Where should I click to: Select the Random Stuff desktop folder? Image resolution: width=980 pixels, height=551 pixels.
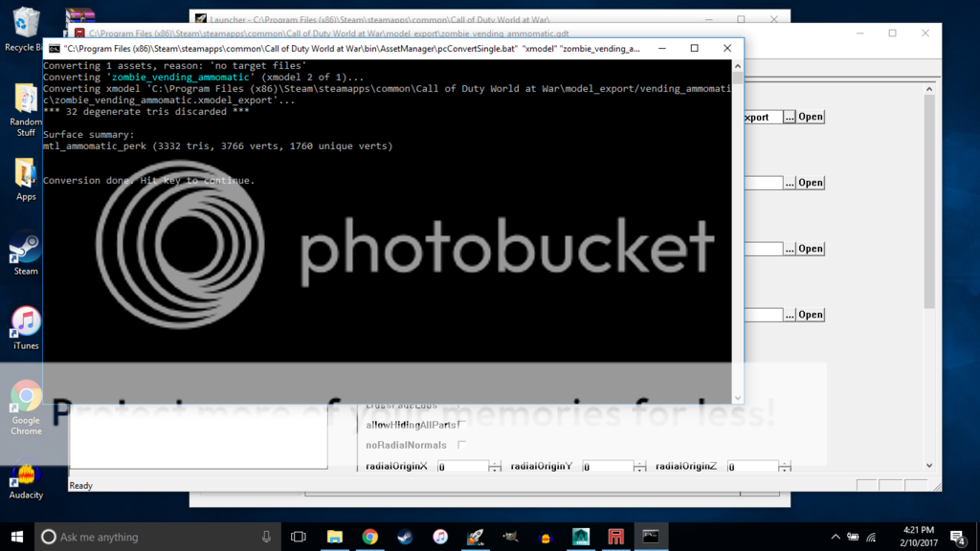point(25,110)
